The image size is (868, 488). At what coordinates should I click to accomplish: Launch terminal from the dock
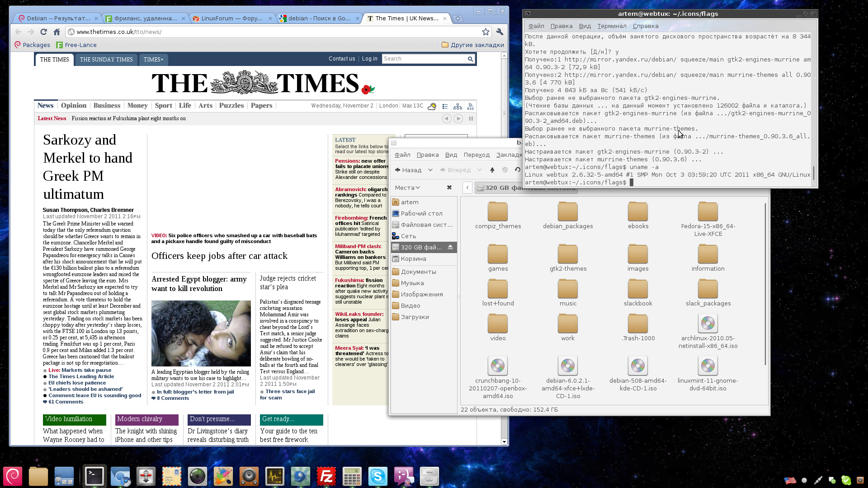tap(94, 476)
